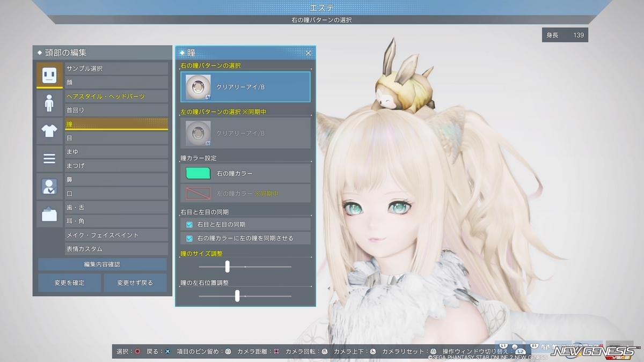
Task: Open 歯・舌 menu item
Action: pos(116,208)
